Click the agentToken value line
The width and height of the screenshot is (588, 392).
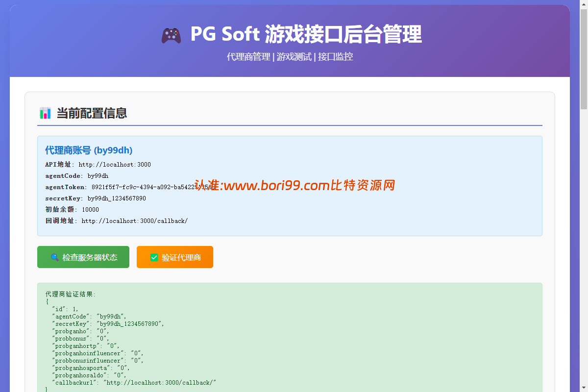point(130,187)
